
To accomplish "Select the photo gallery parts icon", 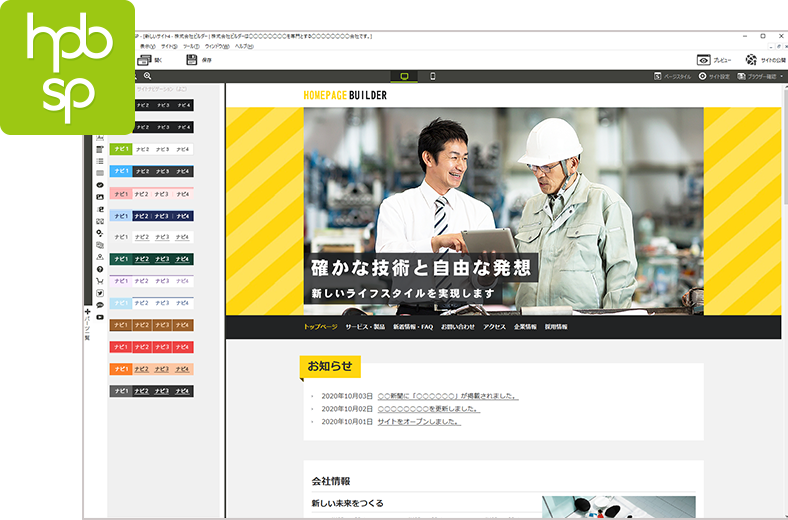I will [x=100, y=221].
